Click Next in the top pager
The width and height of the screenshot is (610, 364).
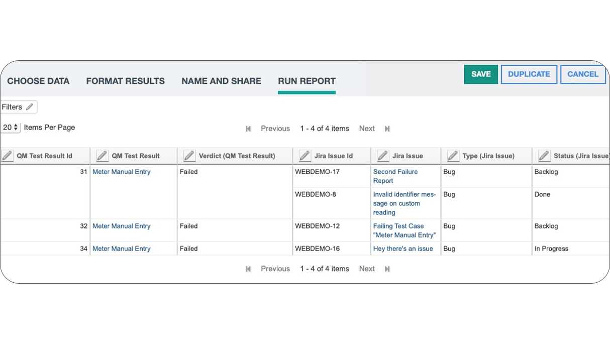[367, 129]
